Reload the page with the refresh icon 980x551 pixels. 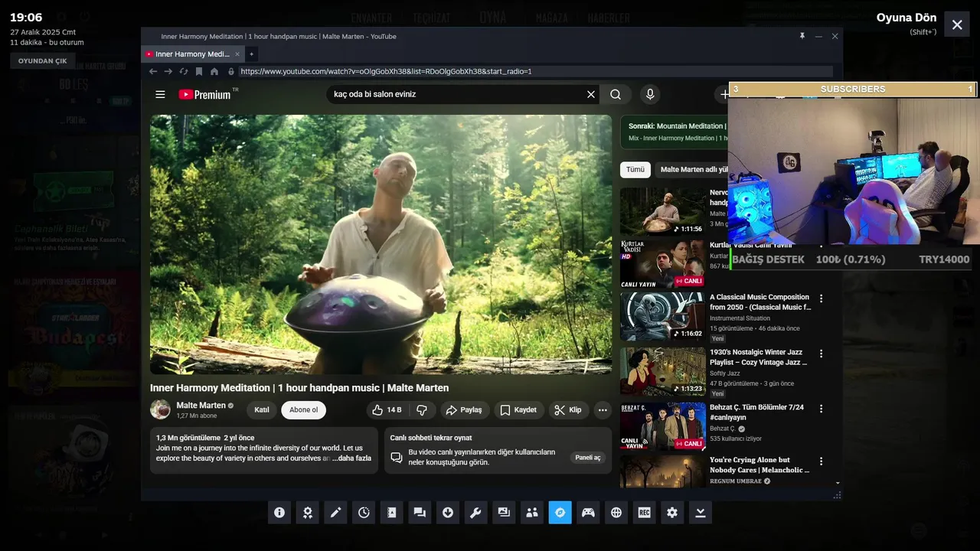coord(184,71)
